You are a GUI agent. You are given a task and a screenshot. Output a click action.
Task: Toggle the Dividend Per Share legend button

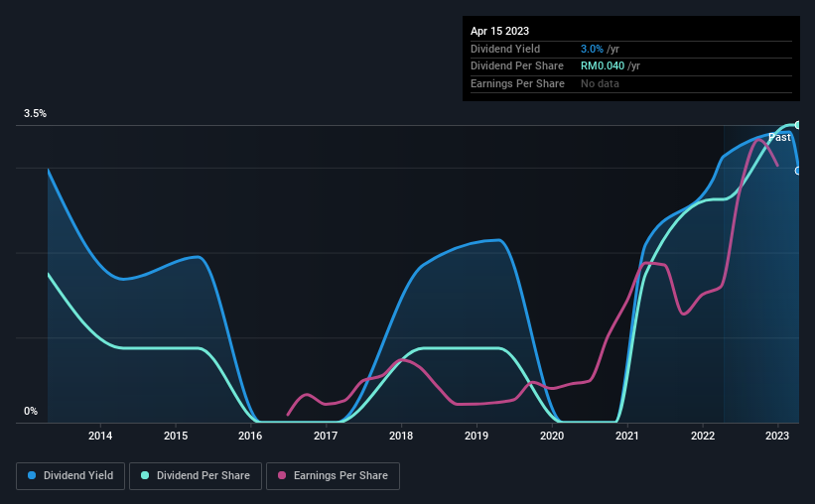[196, 476]
